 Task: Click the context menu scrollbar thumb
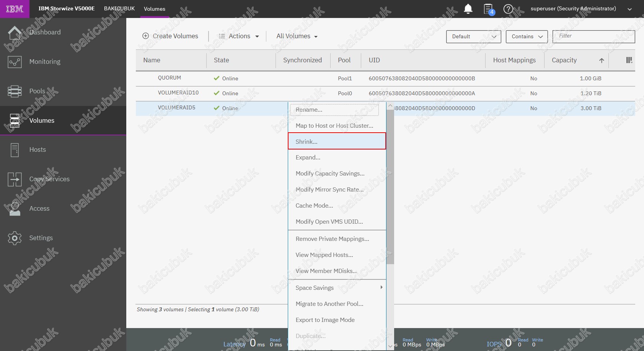tap(390, 187)
